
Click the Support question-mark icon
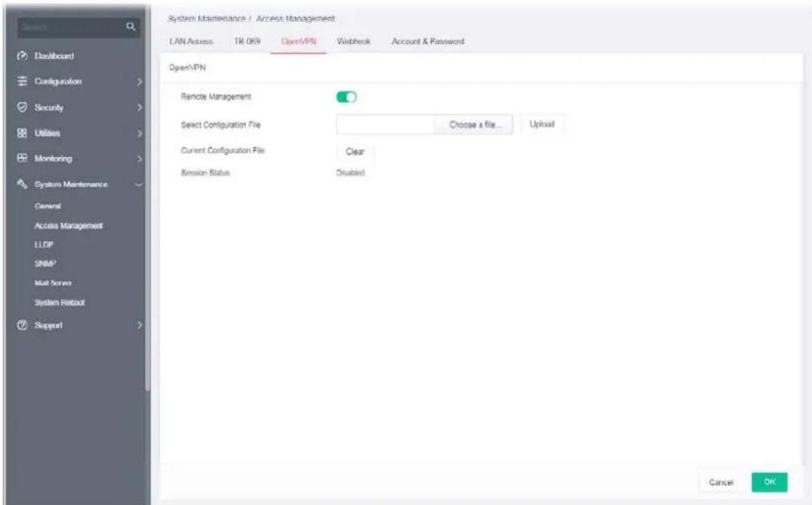click(22, 325)
